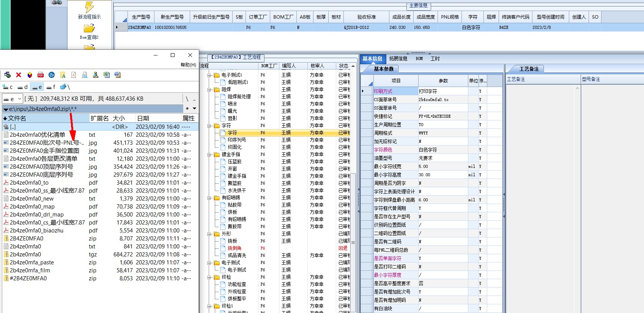Select the 印序列号 process step

237,140
